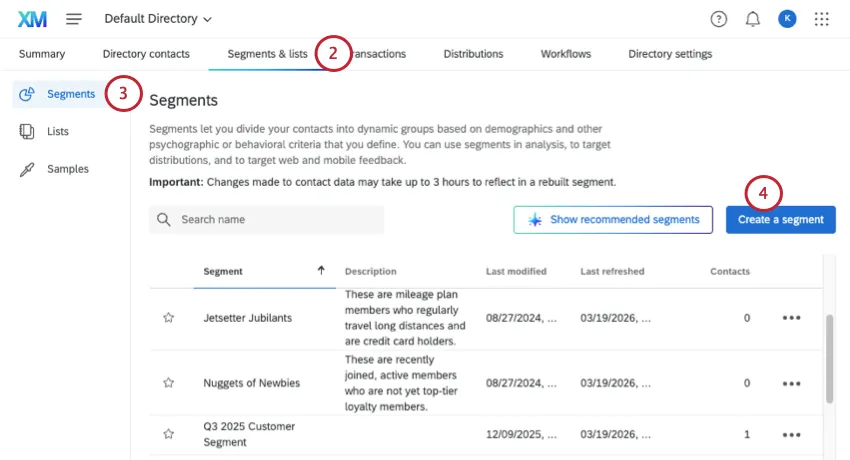Click the magnifier icon in search box
This screenshot has width=850, height=460.
164,219
